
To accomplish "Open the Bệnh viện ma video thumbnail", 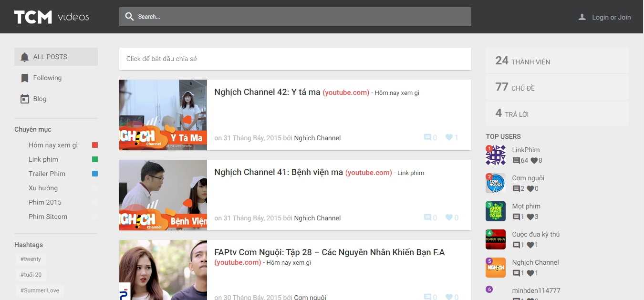I will 163,195.
